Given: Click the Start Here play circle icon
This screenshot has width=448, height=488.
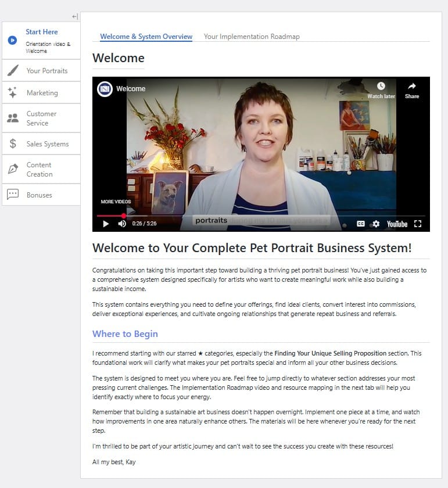Looking at the screenshot, I should (12, 40).
